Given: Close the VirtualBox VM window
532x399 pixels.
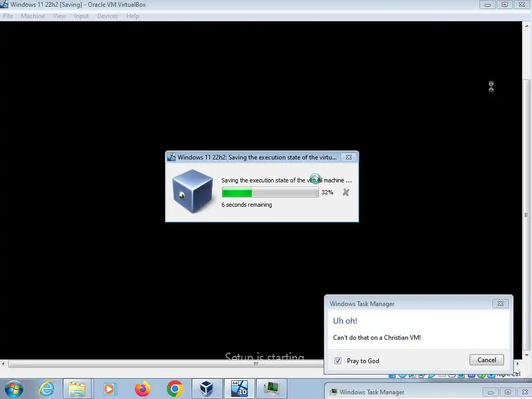Looking at the screenshot, I should click(522, 4).
